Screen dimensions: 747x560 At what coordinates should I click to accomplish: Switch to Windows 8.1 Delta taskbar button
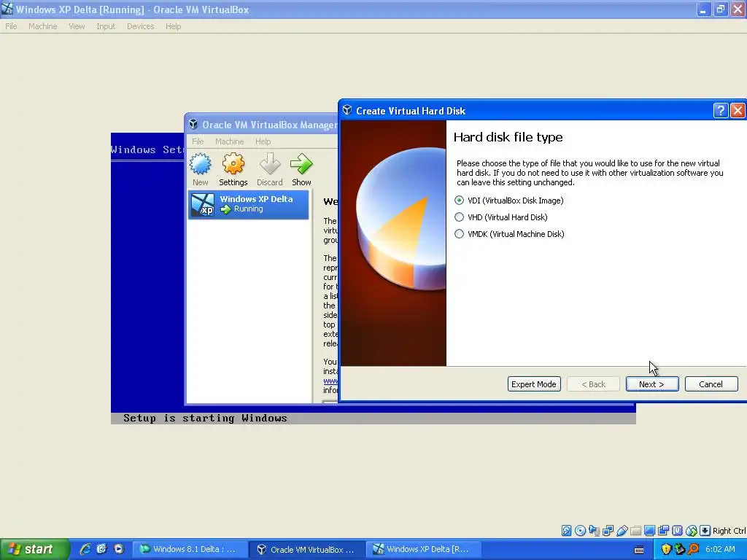190,549
